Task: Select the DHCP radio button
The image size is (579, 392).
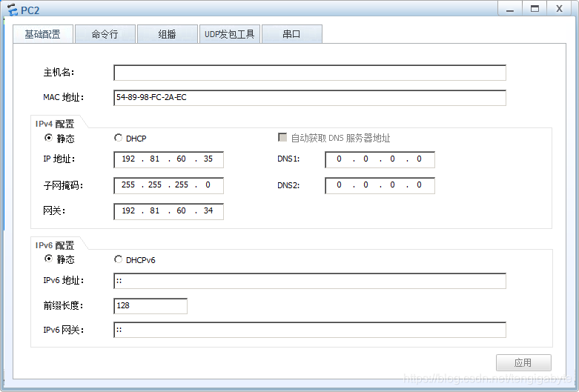Action: (x=118, y=138)
